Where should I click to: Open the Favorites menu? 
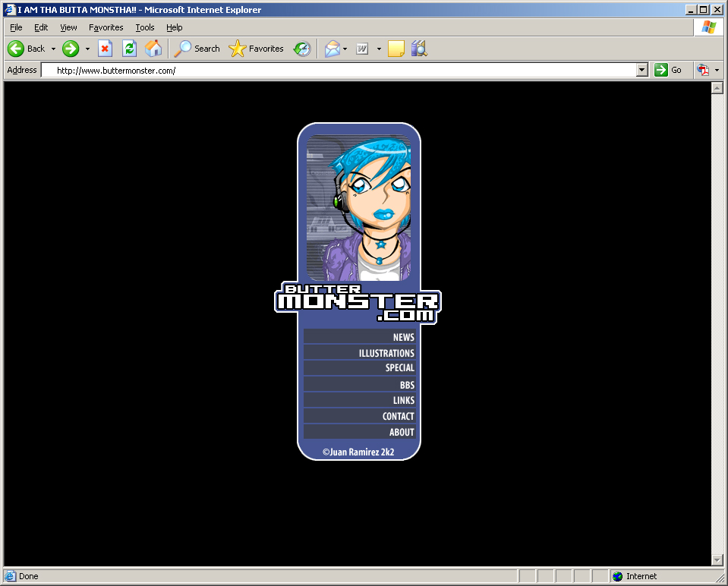[106, 27]
